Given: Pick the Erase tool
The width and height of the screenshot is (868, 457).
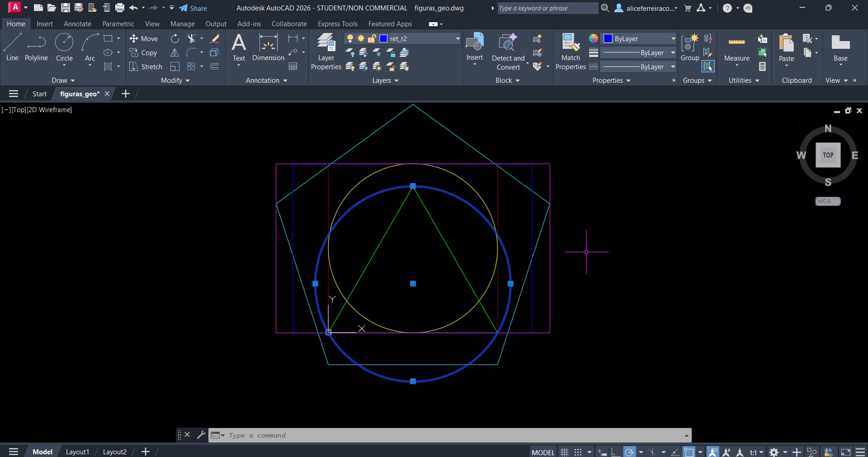Looking at the screenshot, I should pyautogui.click(x=215, y=39).
